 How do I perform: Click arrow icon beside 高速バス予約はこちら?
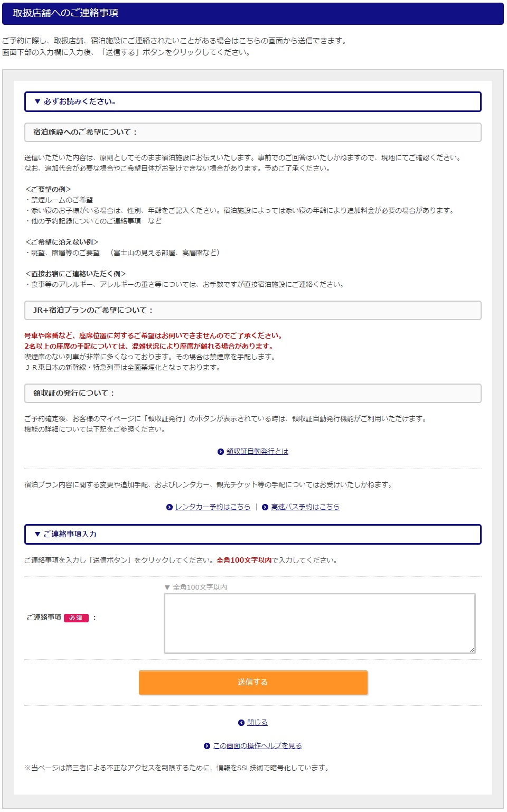[265, 507]
